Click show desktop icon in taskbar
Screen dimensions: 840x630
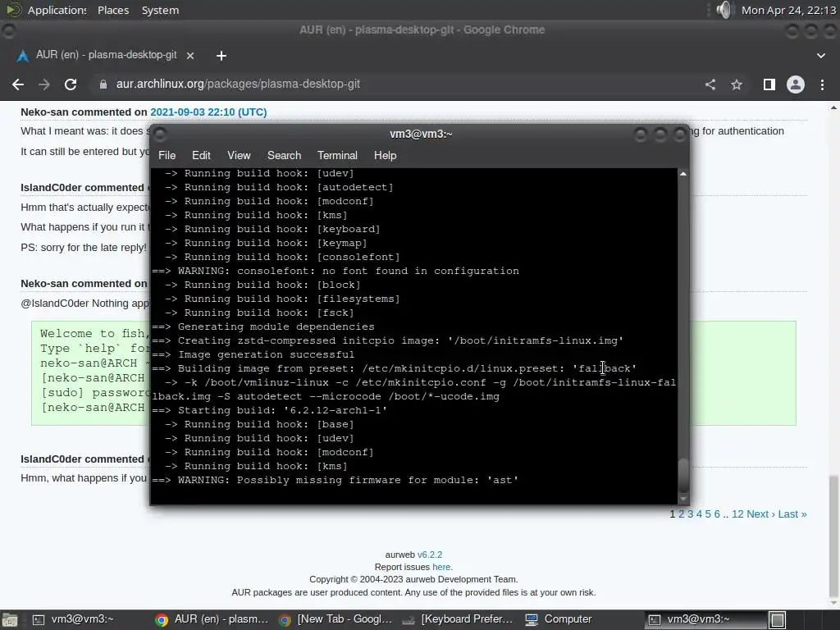pyautogui.click(x=10, y=620)
